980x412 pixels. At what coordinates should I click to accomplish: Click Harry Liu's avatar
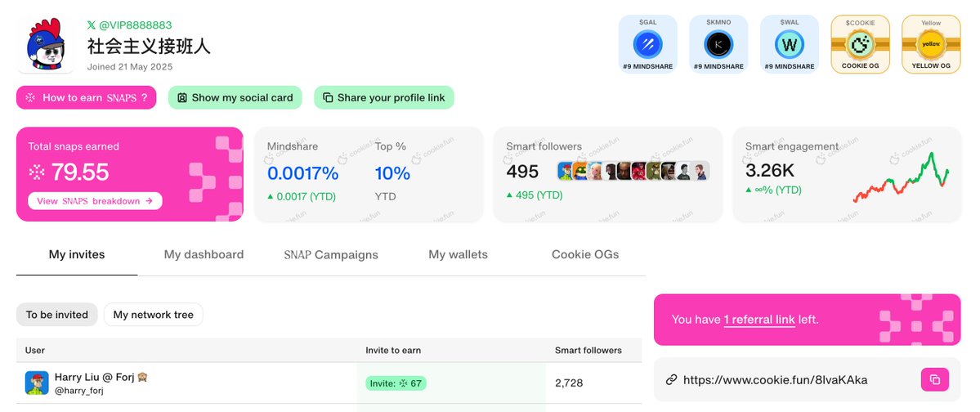37,383
